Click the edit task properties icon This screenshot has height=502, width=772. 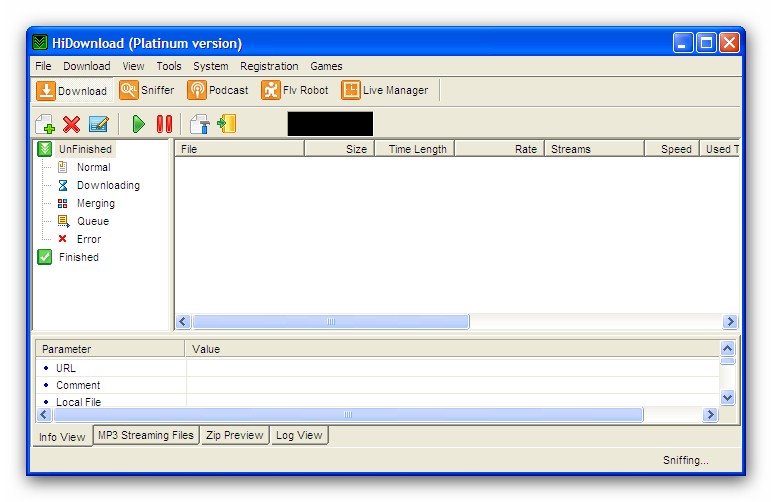coord(98,124)
